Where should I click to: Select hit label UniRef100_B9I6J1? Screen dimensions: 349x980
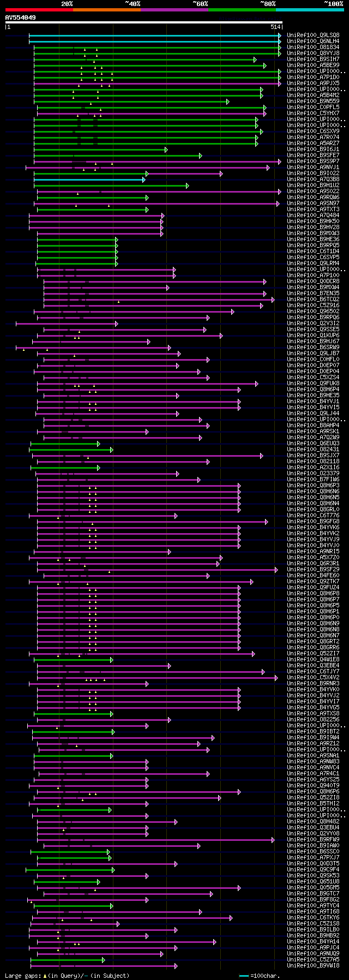313,149
